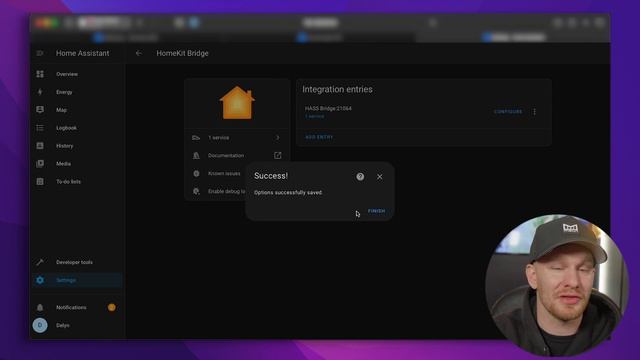Open To-do lists in the sidebar

point(68,182)
